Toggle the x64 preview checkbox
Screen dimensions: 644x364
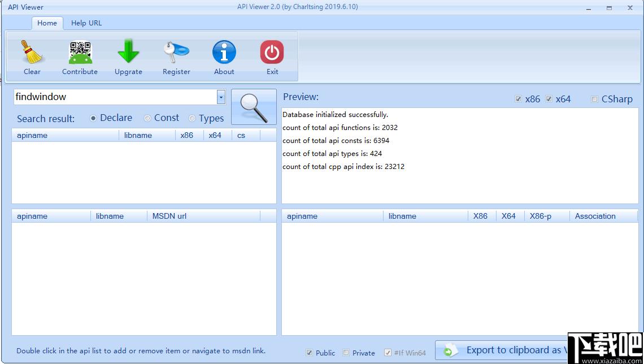[549, 99]
